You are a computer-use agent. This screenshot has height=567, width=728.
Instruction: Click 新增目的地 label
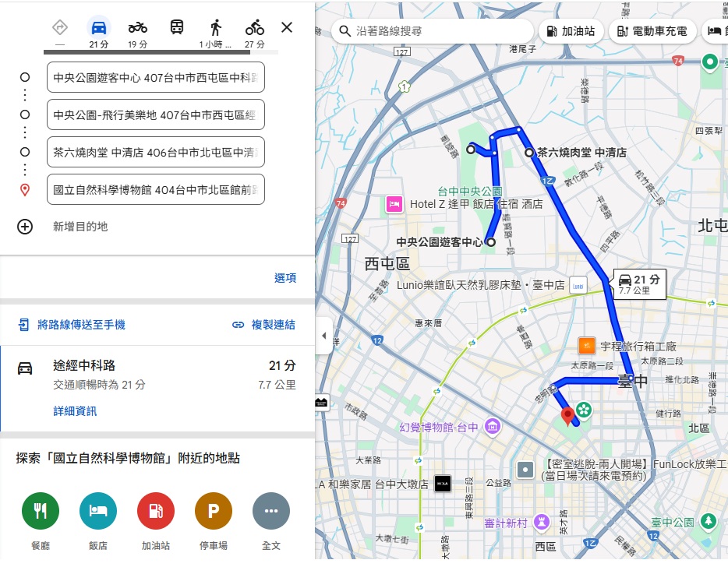tap(80, 227)
